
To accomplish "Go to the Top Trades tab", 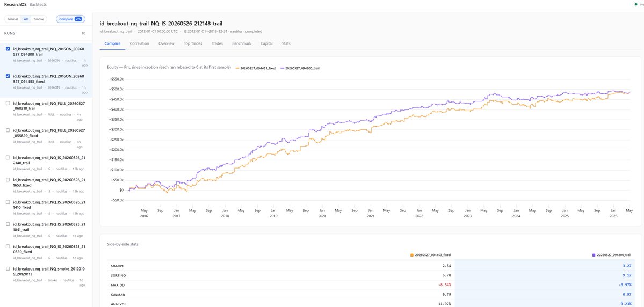I will (x=193, y=43).
